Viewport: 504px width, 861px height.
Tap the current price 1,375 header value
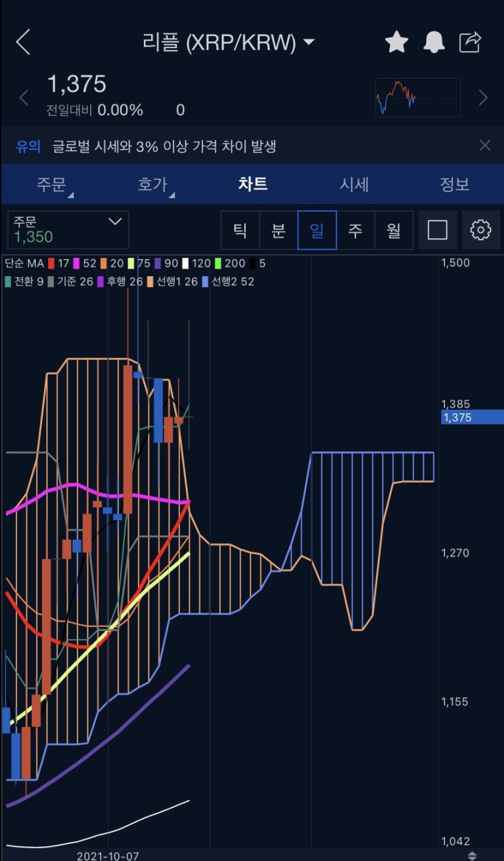click(77, 84)
